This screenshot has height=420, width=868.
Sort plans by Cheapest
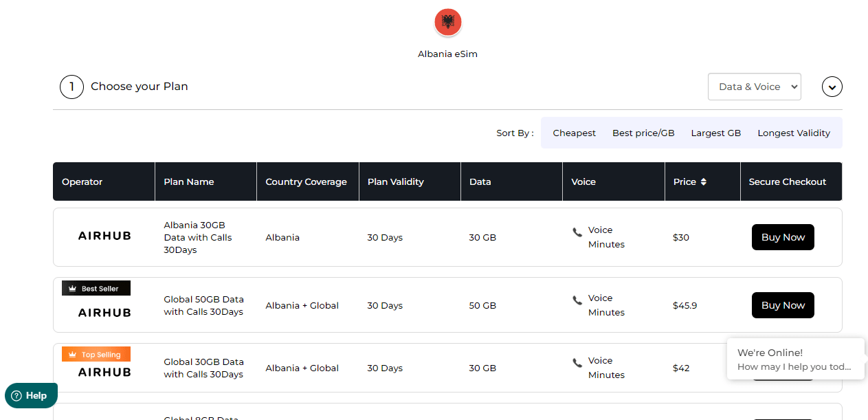pyautogui.click(x=574, y=133)
